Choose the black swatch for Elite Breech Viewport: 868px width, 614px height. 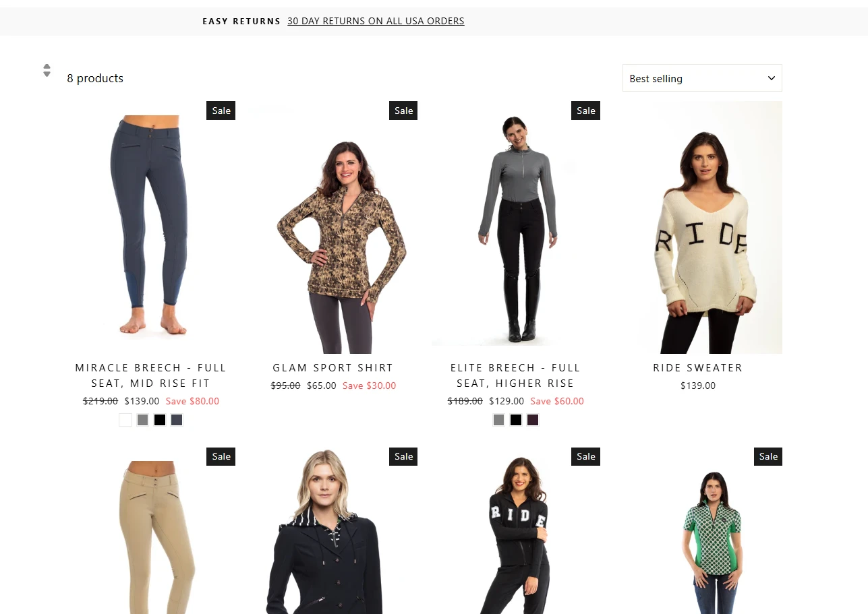(516, 420)
